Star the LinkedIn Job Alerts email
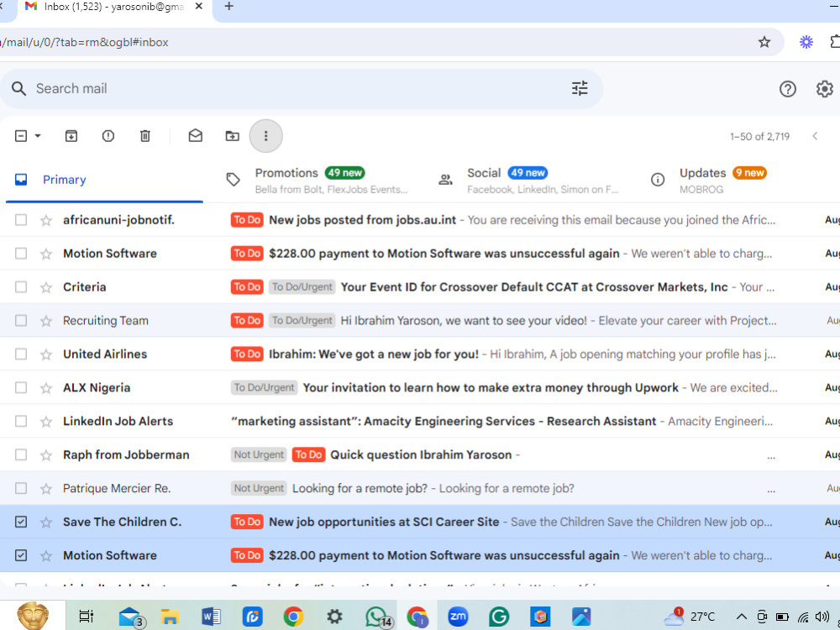The width and height of the screenshot is (840, 630). coord(46,422)
